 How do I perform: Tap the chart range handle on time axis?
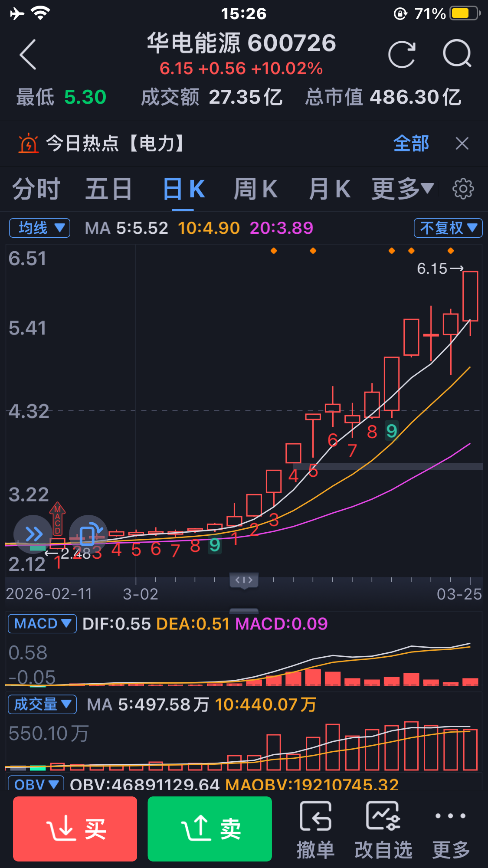[244, 580]
